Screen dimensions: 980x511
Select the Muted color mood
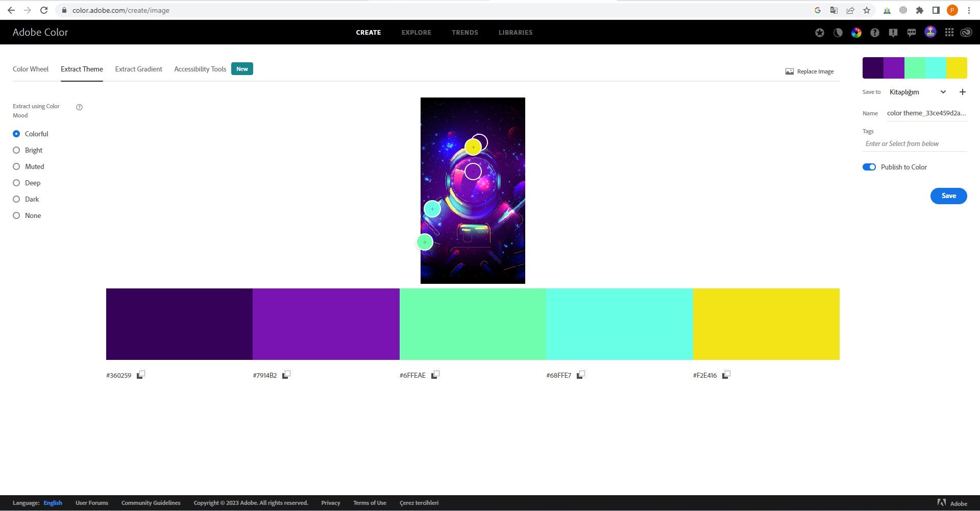coord(16,166)
